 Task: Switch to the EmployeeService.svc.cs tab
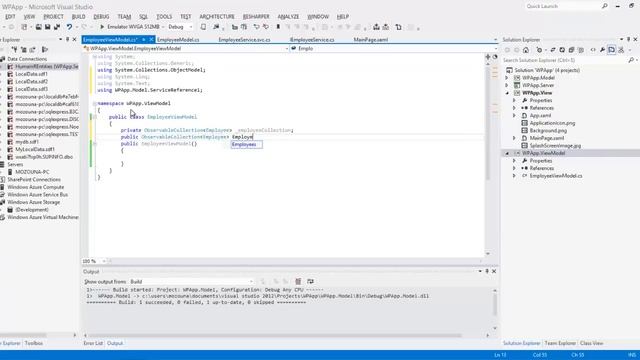tap(244, 40)
